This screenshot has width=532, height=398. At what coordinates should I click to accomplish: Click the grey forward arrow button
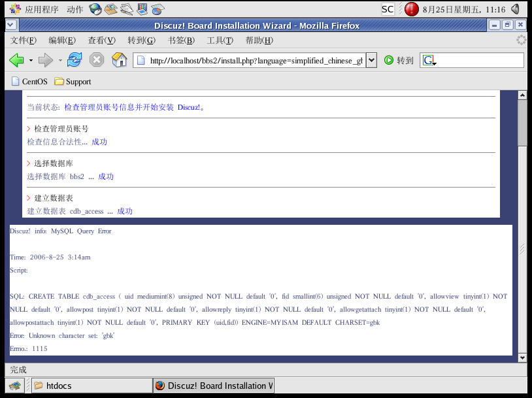click(x=46, y=60)
